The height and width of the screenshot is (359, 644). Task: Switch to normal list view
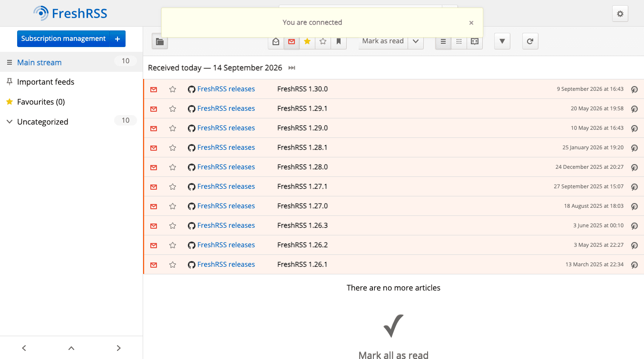tap(443, 41)
